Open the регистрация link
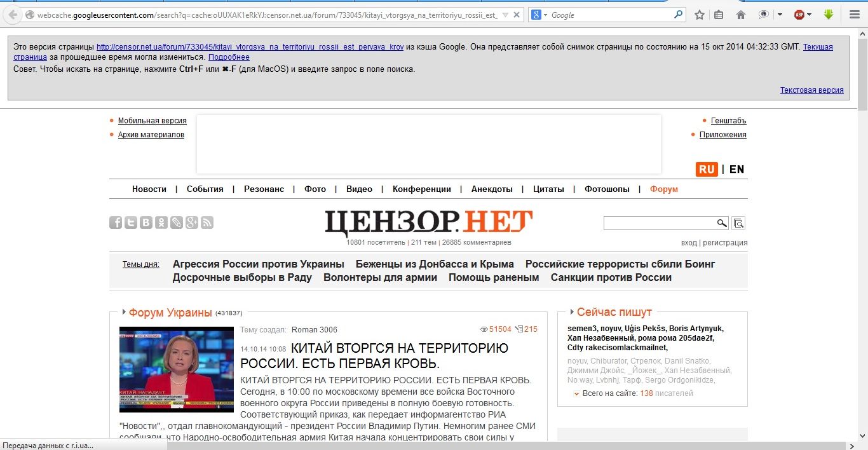 [725, 243]
